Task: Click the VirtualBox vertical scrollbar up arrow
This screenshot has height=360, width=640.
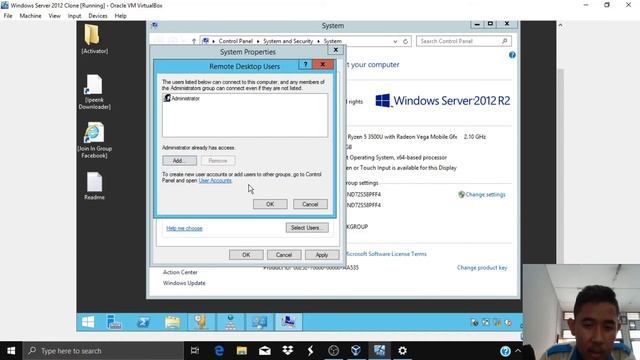Action: point(560,25)
